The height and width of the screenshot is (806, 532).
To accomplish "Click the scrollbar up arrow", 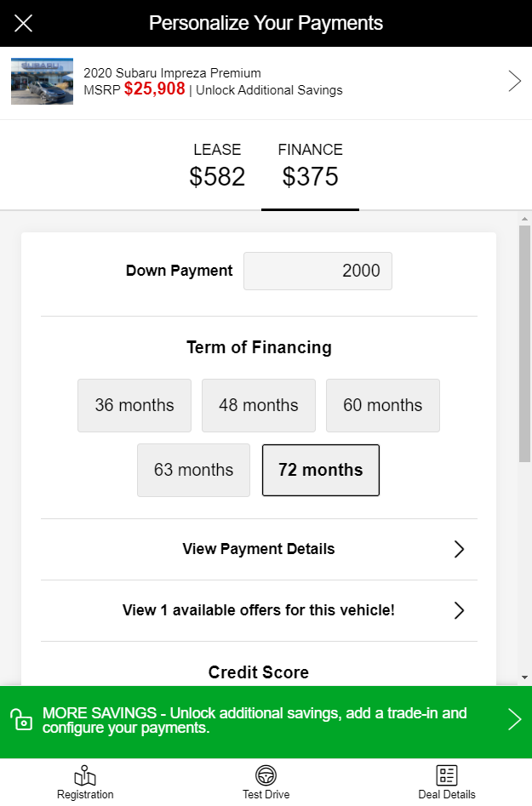I will point(524,219).
